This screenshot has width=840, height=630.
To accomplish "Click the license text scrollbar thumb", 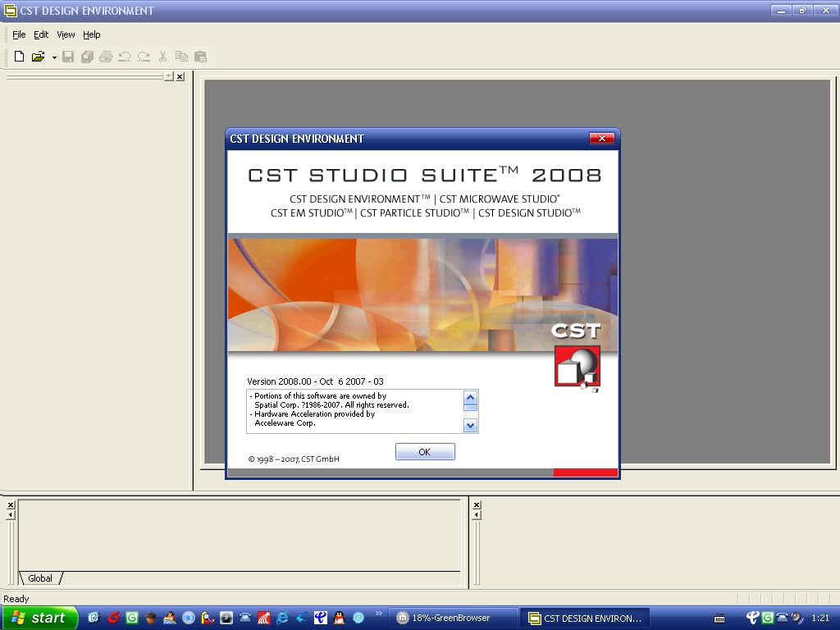I will click(x=470, y=407).
